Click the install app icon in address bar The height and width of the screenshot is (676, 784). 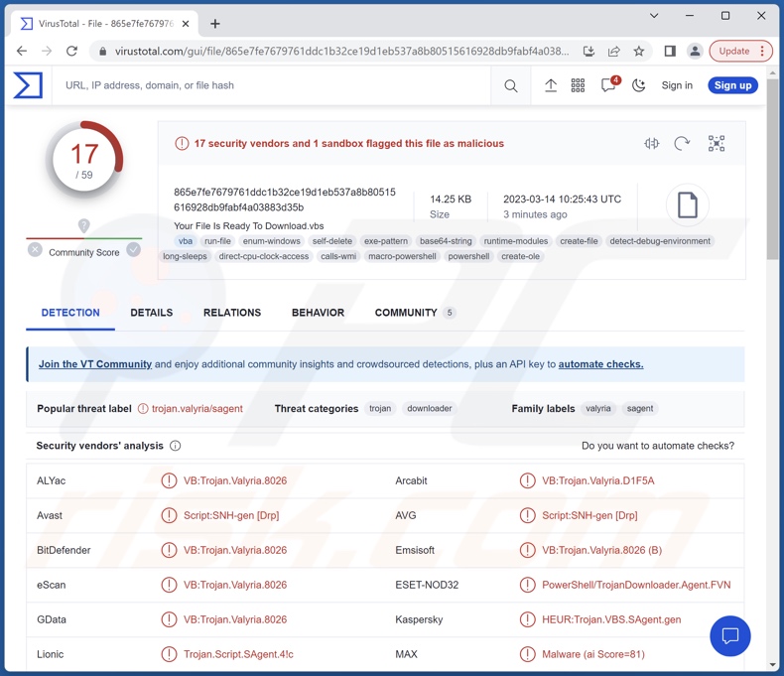(x=589, y=51)
